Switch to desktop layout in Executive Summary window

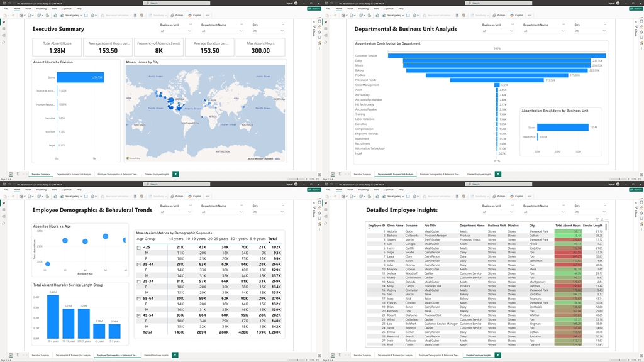pos(11,174)
